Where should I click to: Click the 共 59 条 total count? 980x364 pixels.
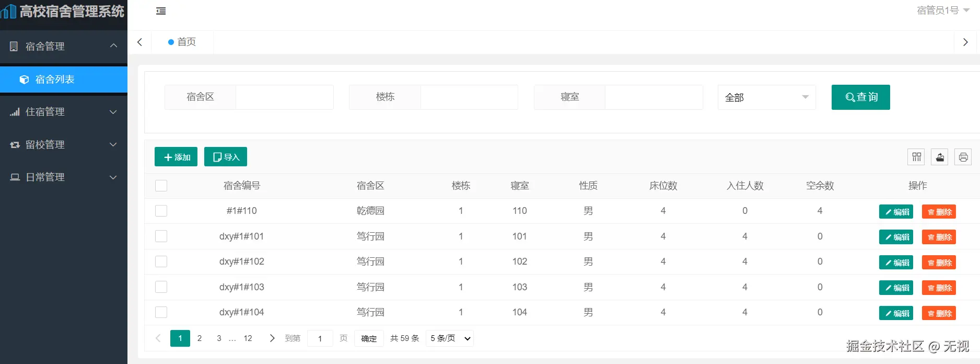[x=405, y=338]
